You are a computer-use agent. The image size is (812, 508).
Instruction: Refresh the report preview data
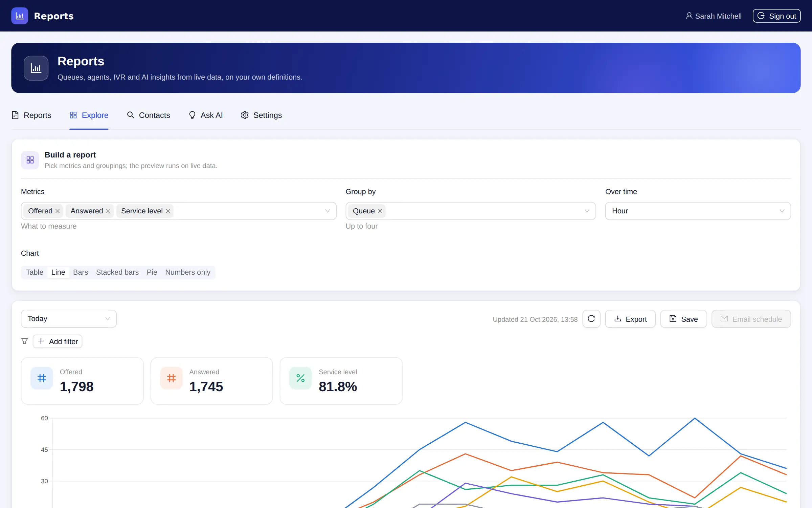click(591, 319)
